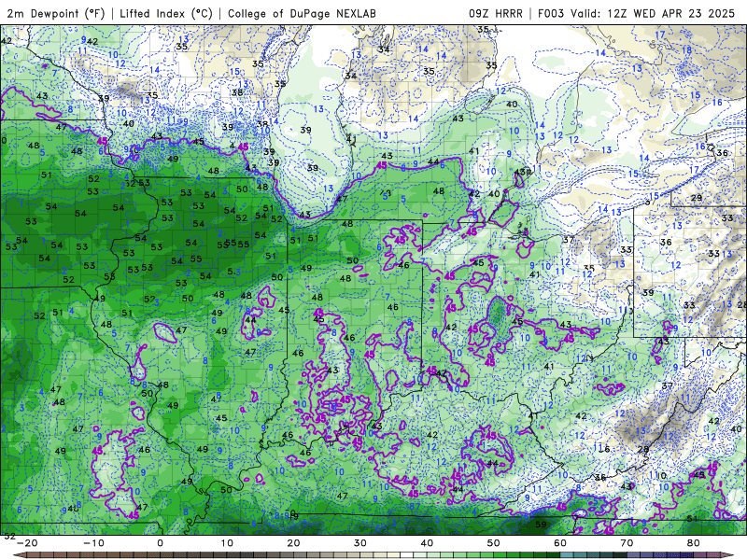Click the "F003 Valid: 12Z WED APR 23 2025" text
This screenshot has height=560, width=747.
click(637, 13)
